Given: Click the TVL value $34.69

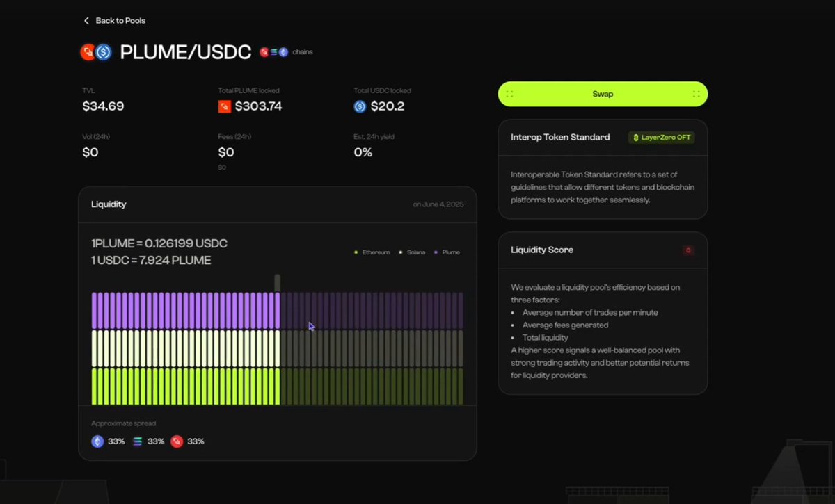Looking at the screenshot, I should (103, 106).
